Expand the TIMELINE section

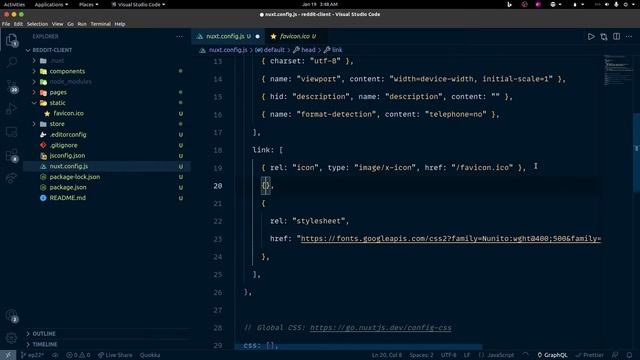tap(44, 344)
